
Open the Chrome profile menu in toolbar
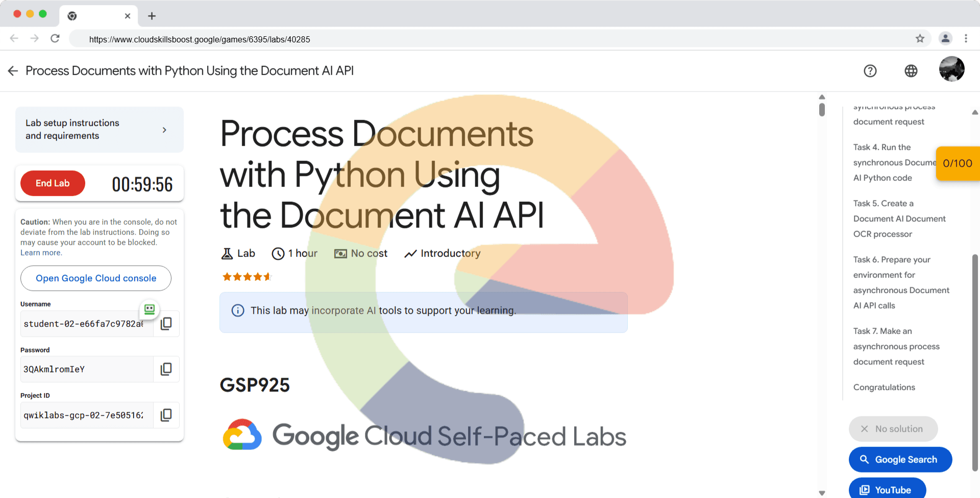[x=945, y=39]
